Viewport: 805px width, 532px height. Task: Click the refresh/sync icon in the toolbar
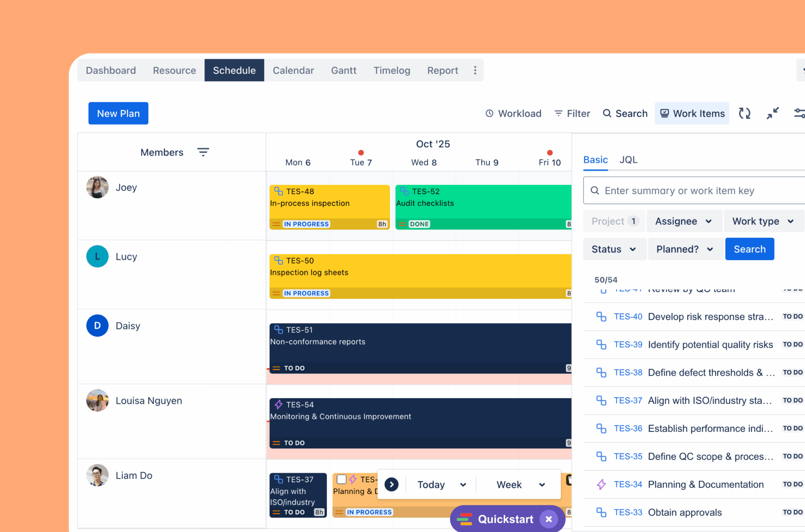[744, 113]
